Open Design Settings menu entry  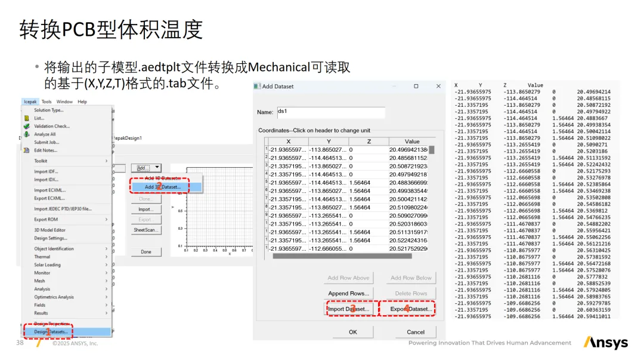(x=51, y=238)
